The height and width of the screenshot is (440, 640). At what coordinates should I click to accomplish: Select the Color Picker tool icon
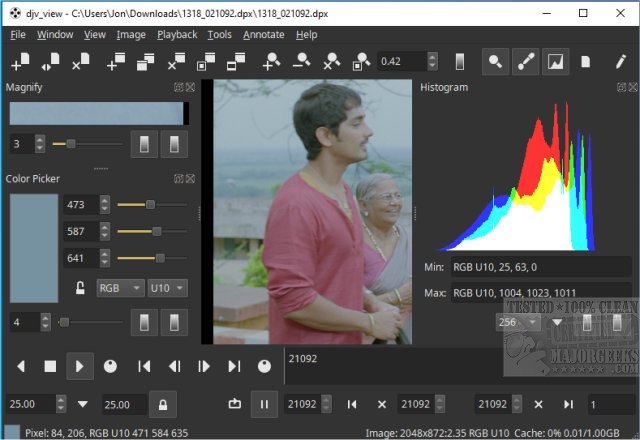pos(525,62)
